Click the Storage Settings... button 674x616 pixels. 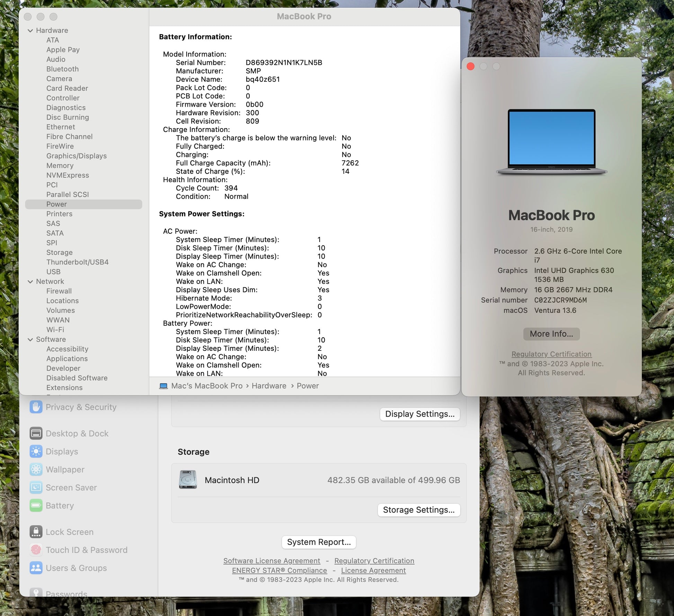pos(418,510)
